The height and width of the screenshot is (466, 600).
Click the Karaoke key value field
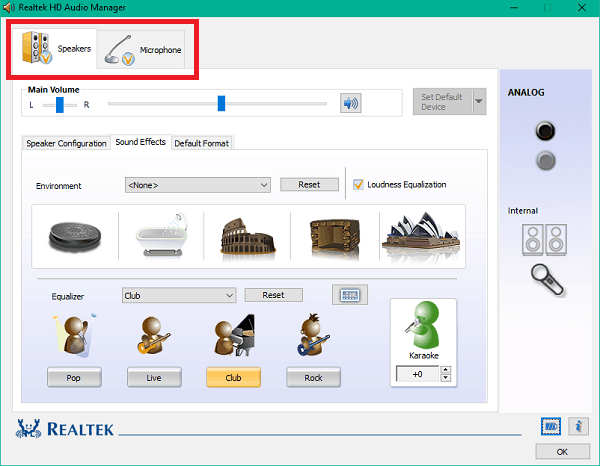(417, 374)
